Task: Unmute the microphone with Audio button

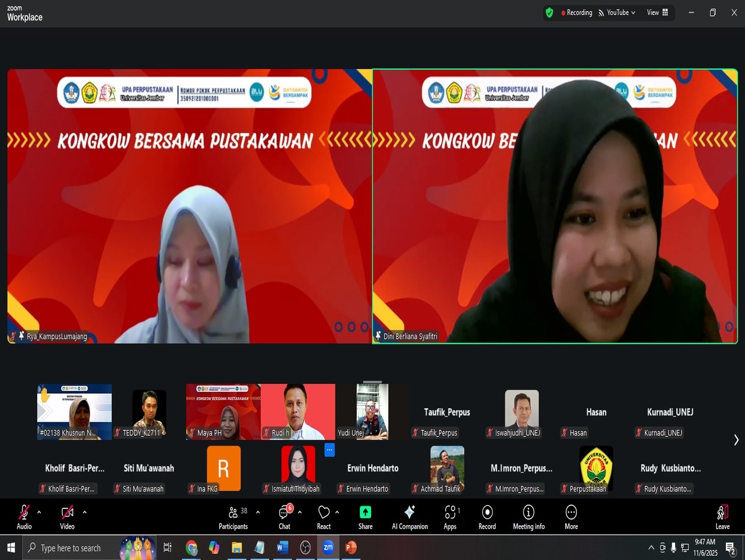Action: pos(24,516)
